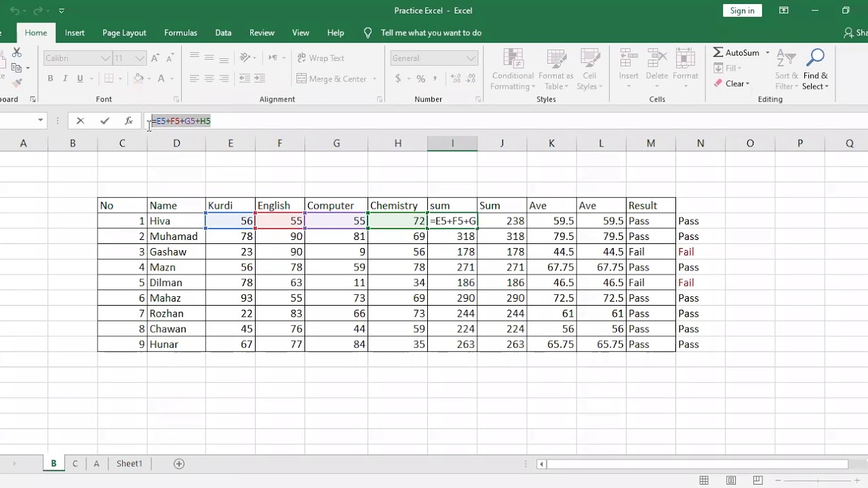Screen dimensions: 868x488
Task: Click the Orientation icon
Action: (x=245, y=58)
